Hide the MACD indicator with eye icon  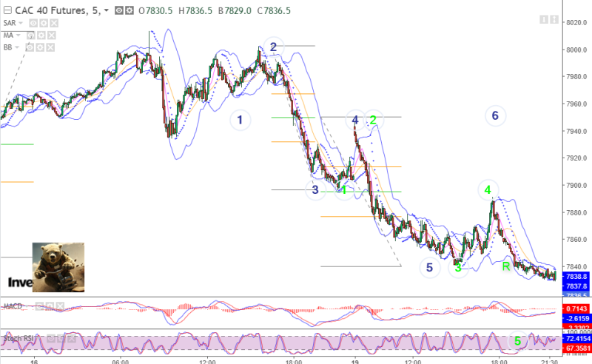click(40, 306)
